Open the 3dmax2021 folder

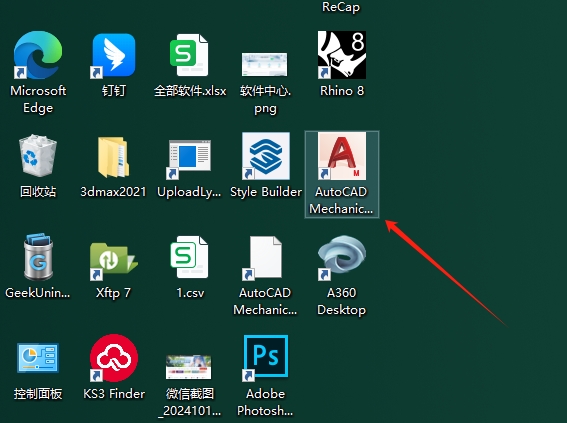click(x=114, y=157)
